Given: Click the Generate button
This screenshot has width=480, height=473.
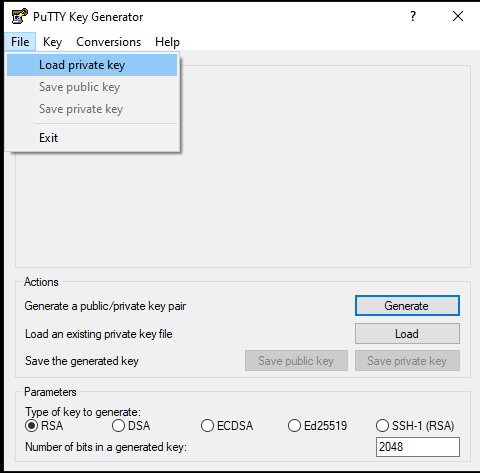Looking at the screenshot, I should (x=407, y=305).
